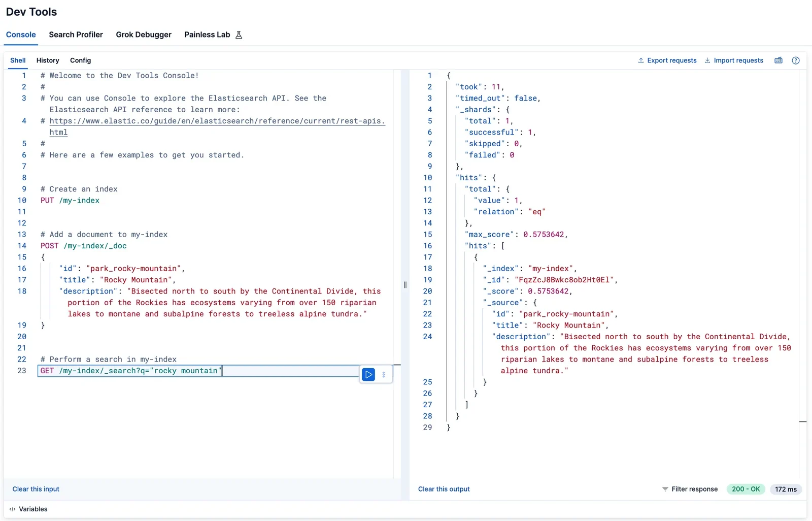Click the POST /my-index/_doc line
This screenshot has height=521, width=812.
[x=84, y=246]
